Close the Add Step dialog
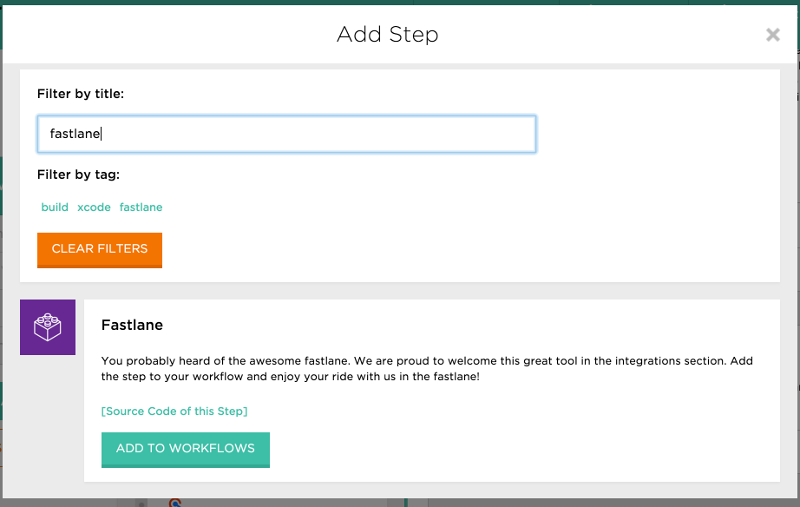The width and height of the screenshot is (800, 507). tap(772, 35)
